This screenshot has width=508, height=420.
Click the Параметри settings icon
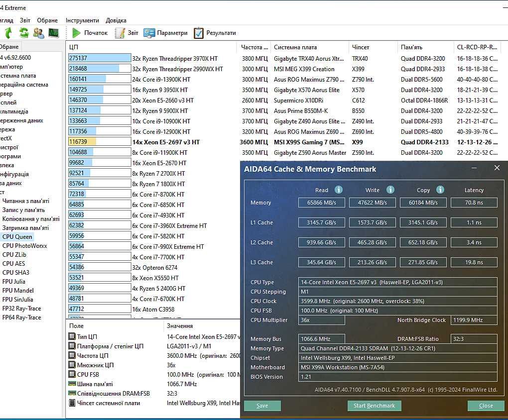click(x=149, y=33)
